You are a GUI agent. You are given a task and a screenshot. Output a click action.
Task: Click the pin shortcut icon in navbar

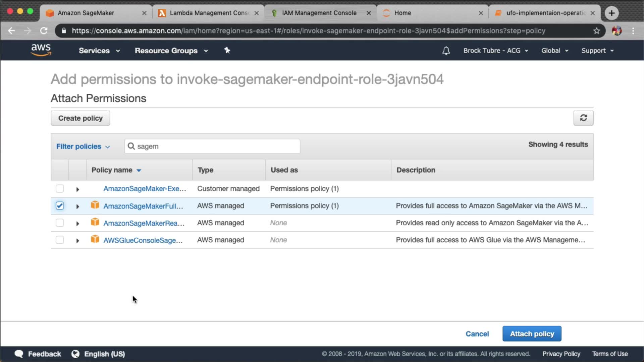click(x=227, y=50)
